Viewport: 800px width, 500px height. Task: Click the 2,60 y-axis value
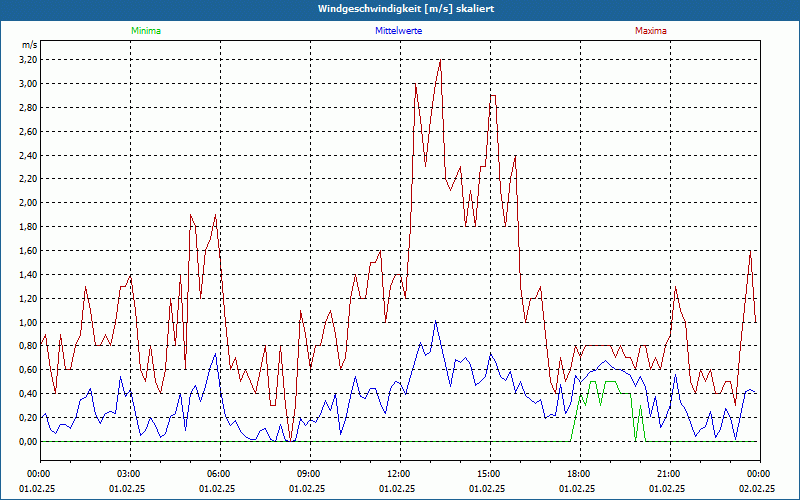pos(28,132)
